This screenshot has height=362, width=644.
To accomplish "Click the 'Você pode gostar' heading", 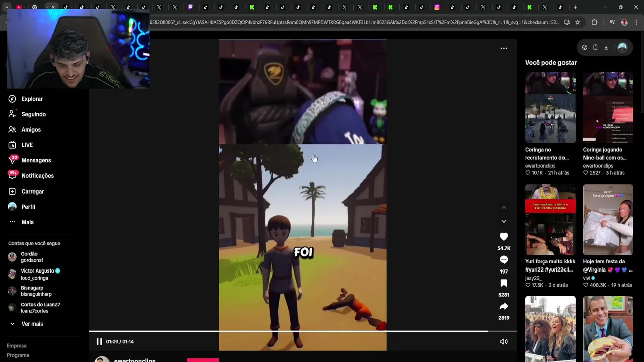I will click(551, 63).
